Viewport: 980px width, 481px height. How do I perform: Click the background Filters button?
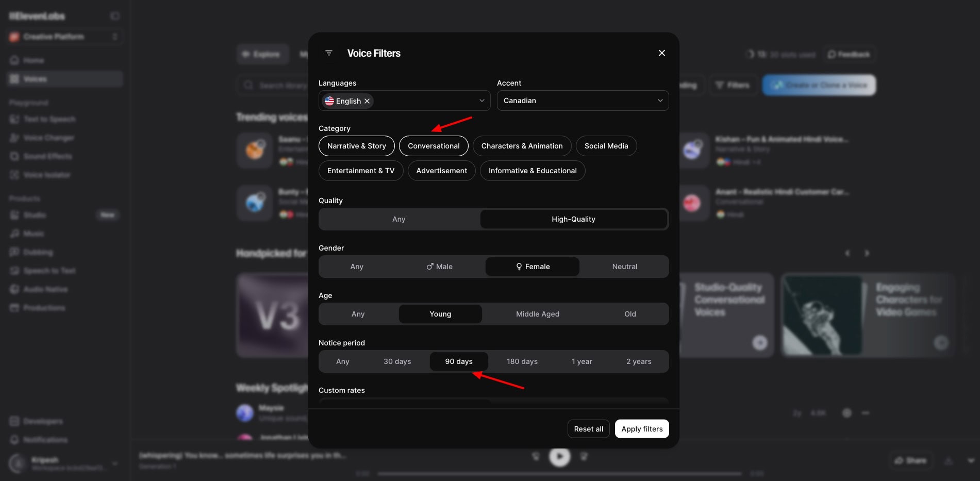[733, 85]
